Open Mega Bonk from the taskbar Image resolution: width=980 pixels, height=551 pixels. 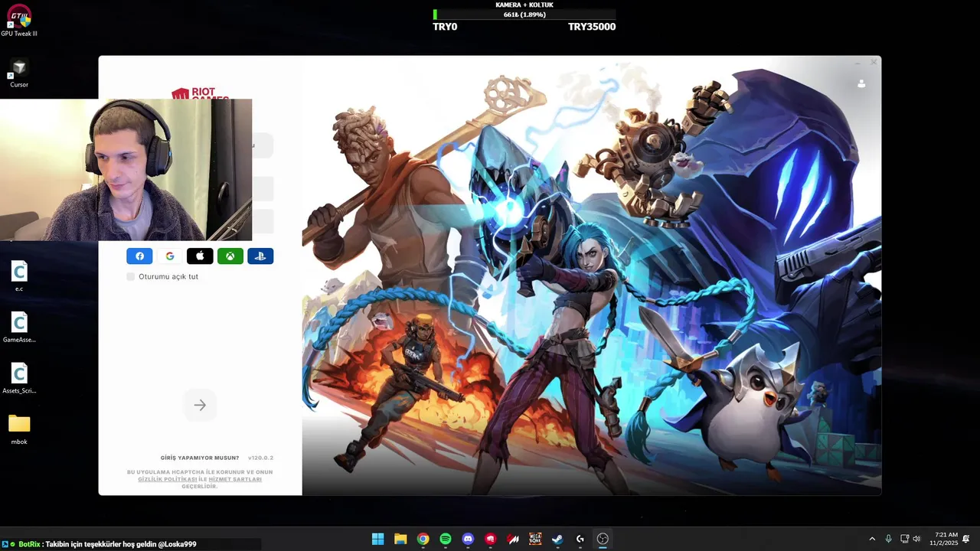click(x=535, y=539)
